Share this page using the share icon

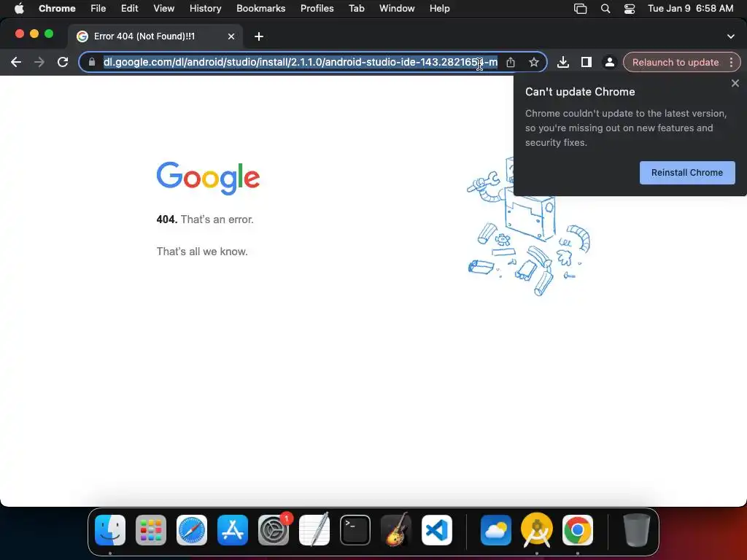[510, 62]
